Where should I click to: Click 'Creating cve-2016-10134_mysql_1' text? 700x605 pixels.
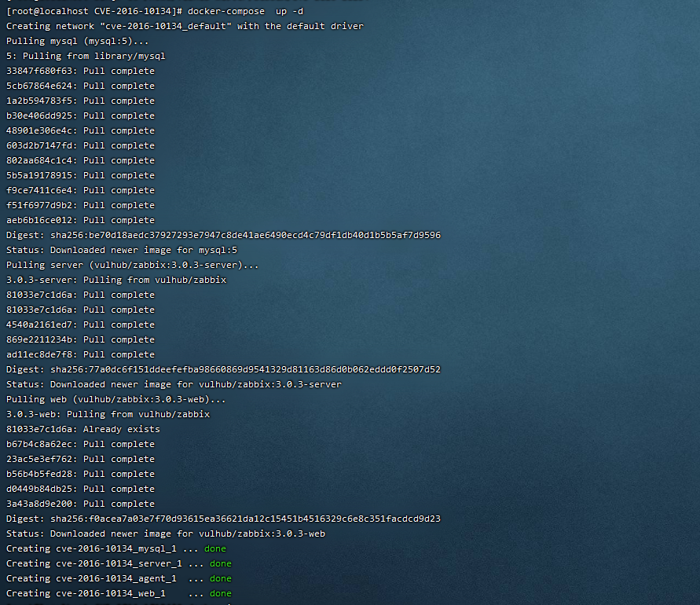coord(91,548)
